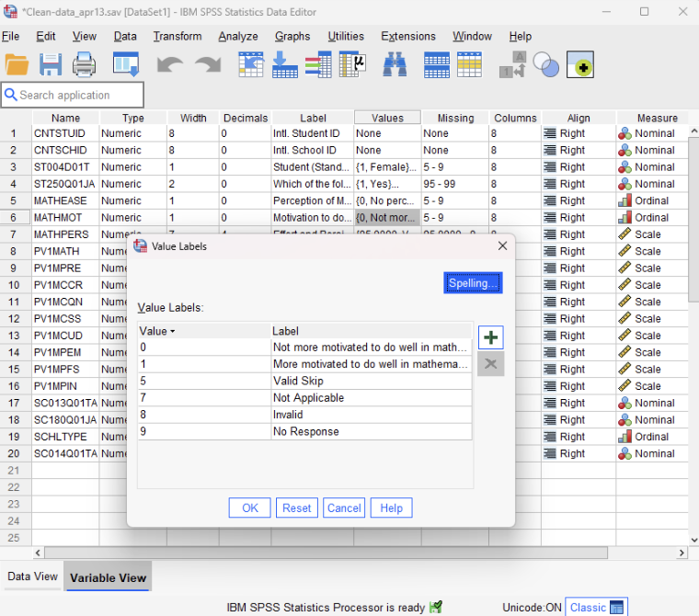The height and width of the screenshot is (616, 699).
Task: Click the Open data document folder icon
Action: 17,64
